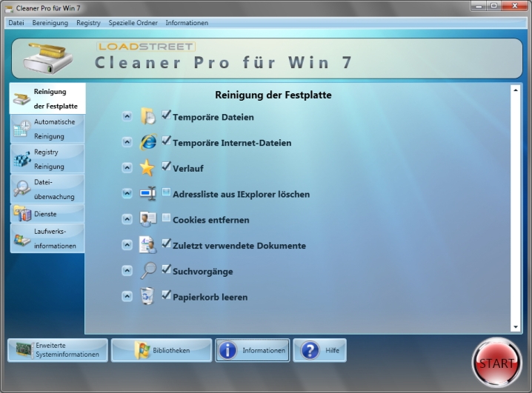Click the magnifier icon beside Suchvorgänge
532x393 pixels.
pyautogui.click(x=148, y=271)
